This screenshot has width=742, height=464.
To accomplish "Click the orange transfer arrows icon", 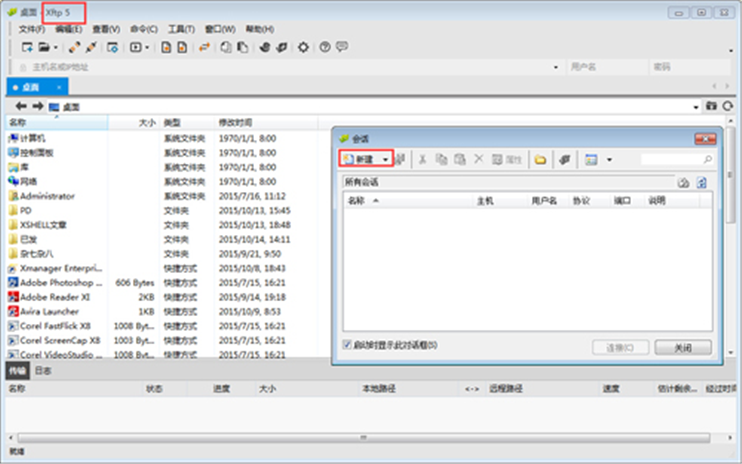I will coord(204,47).
